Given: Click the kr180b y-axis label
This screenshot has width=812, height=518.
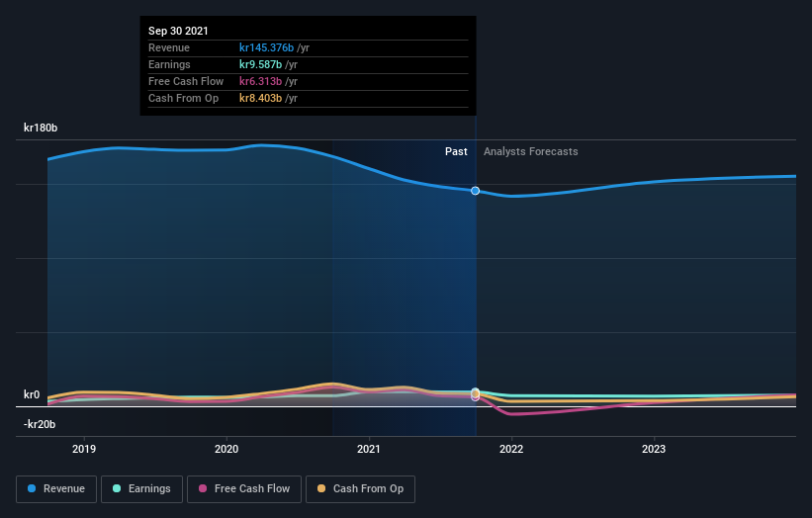Looking at the screenshot, I should (41, 128).
